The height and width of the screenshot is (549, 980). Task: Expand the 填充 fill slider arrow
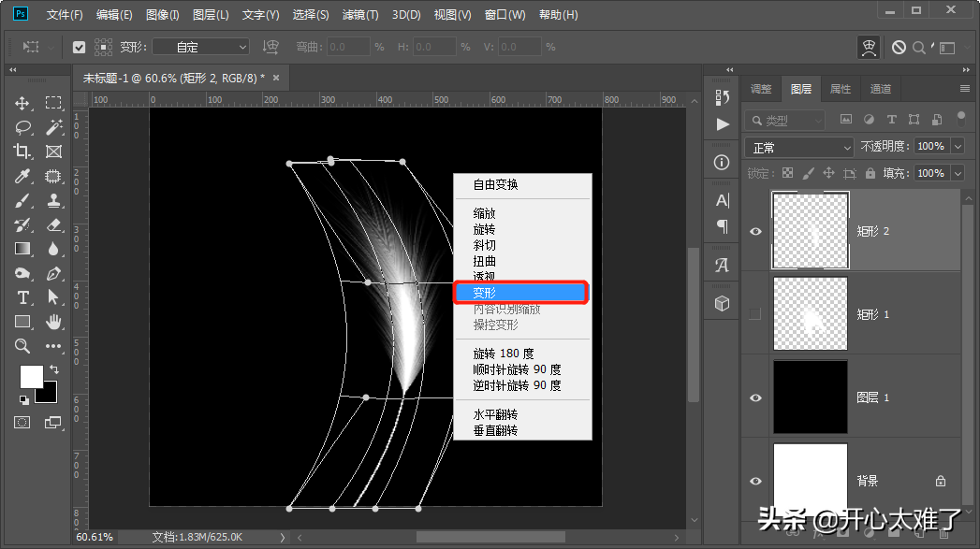pyautogui.click(x=958, y=173)
